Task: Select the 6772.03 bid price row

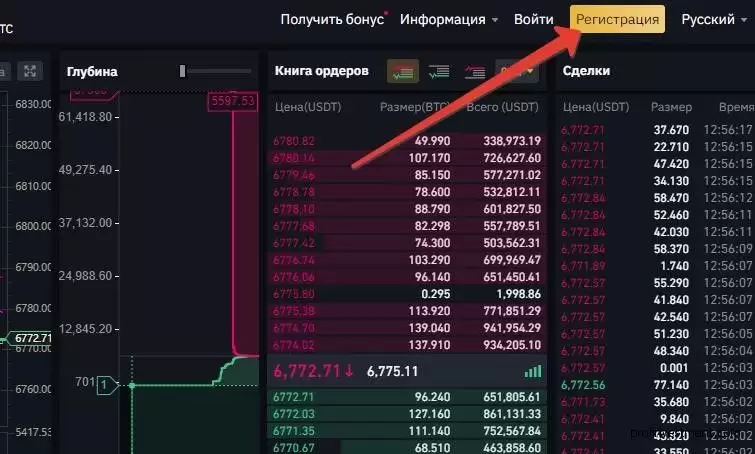Action: coord(407,414)
